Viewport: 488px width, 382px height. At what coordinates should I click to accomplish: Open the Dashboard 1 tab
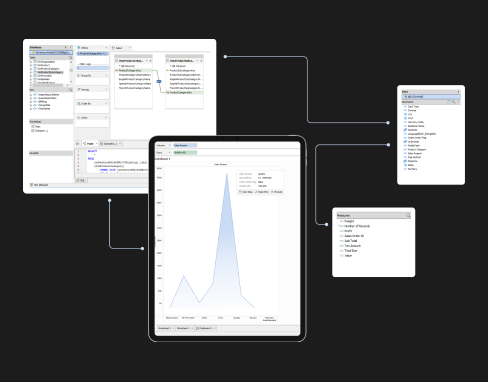pos(206,328)
